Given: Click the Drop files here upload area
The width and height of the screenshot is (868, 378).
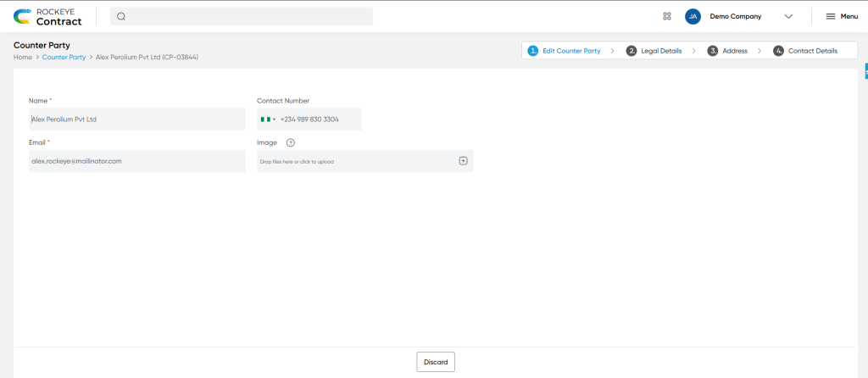Looking at the screenshot, I should (364, 161).
